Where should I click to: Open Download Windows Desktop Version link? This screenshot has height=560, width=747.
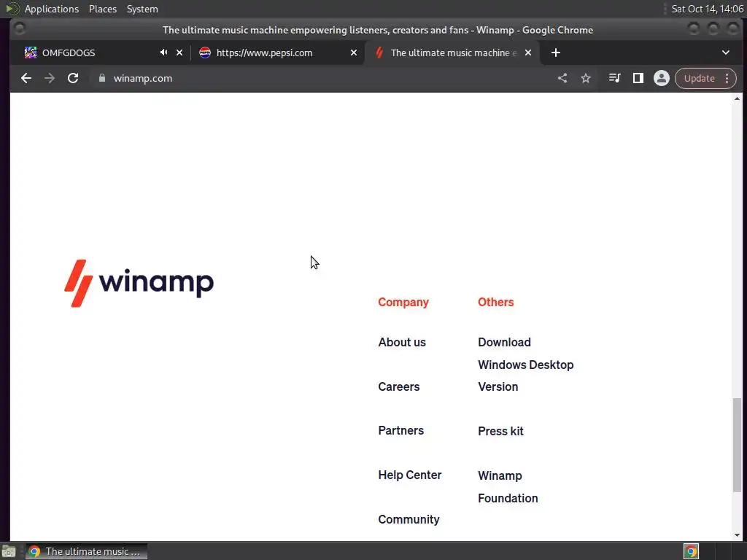(525, 365)
